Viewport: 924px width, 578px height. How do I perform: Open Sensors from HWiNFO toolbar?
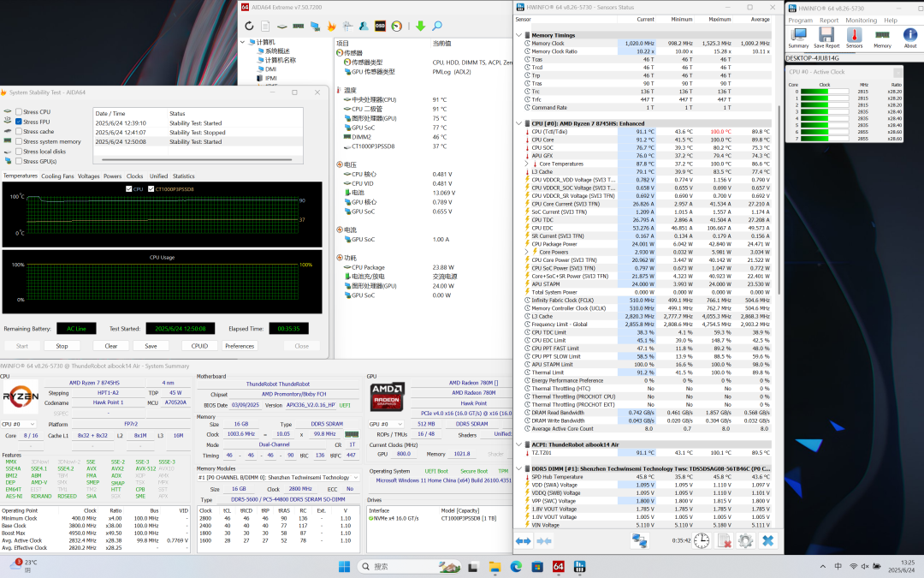pyautogui.click(x=855, y=38)
